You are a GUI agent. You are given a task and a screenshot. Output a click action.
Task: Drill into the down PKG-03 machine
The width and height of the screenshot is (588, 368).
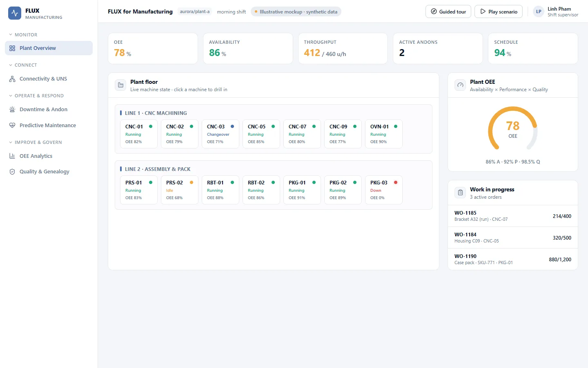pos(384,190)
